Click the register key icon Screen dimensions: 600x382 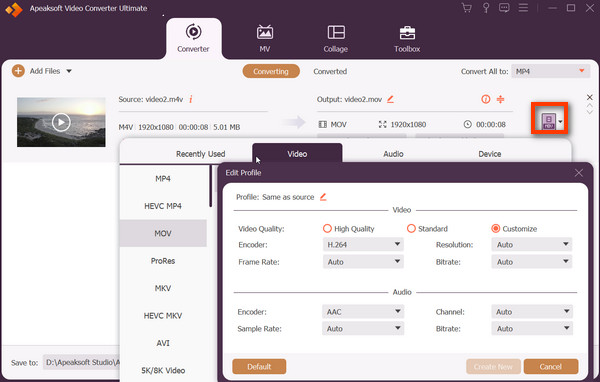click(486, 8)
